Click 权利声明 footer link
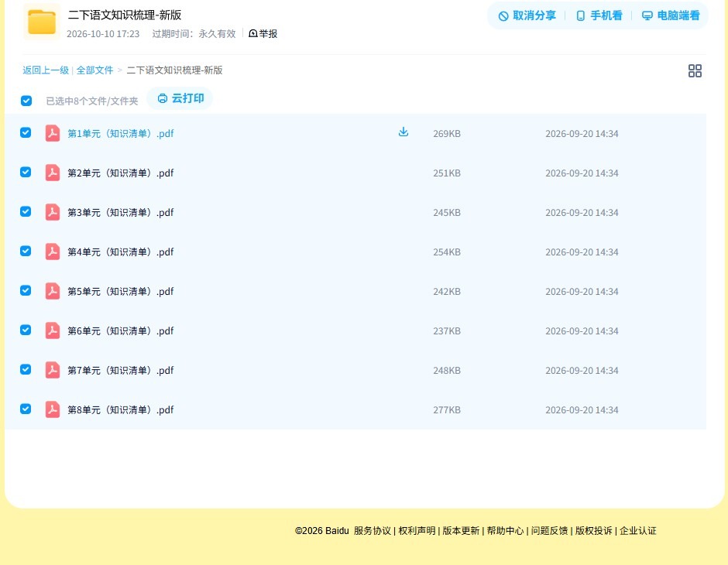Image resolution: width=728 pixels, height=565 pixels. 417,531
